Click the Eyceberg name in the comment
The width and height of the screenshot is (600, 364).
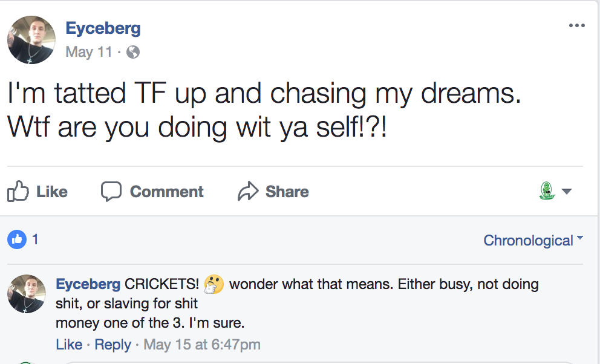pos(88,284)
